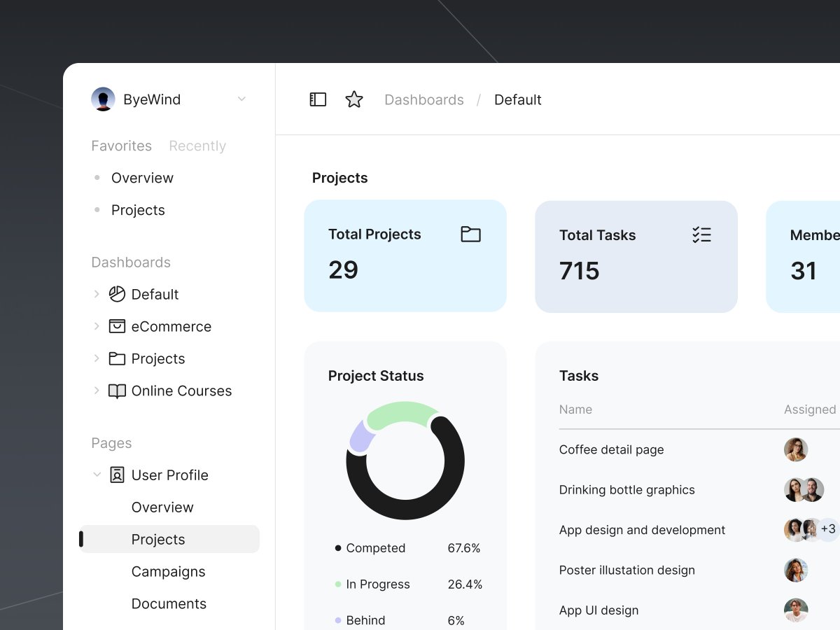Open Overview under Favorites
This screenshot has height=630, width=840.
[142, 178]
